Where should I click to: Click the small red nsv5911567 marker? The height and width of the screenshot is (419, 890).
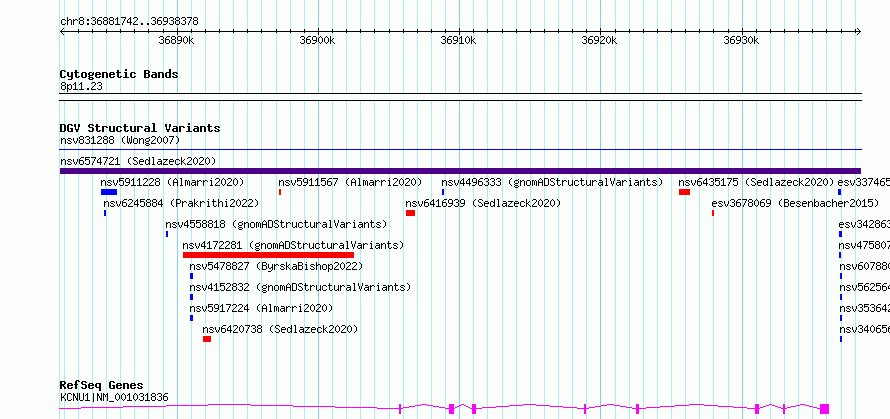pyautogui.click(x=280, y=192)
